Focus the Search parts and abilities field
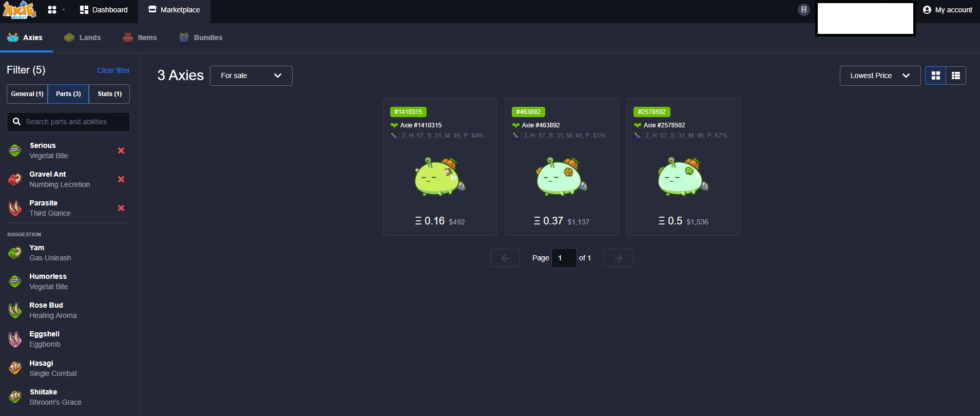The height and width of the screenshot is (416, 980). coord(68,122)
